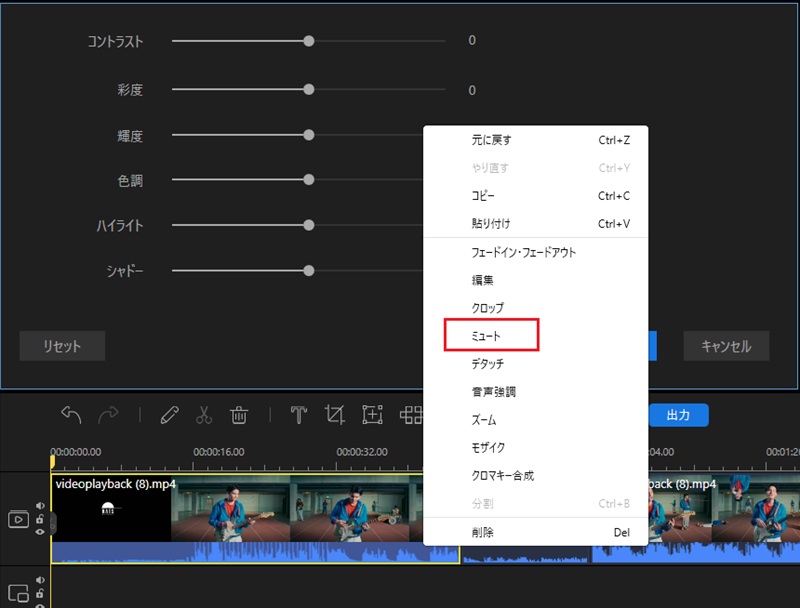Image resolution: width=800 pixels, height=608 pixels.
Task: Select デタッチ in context menu
Action: point(536,364)
